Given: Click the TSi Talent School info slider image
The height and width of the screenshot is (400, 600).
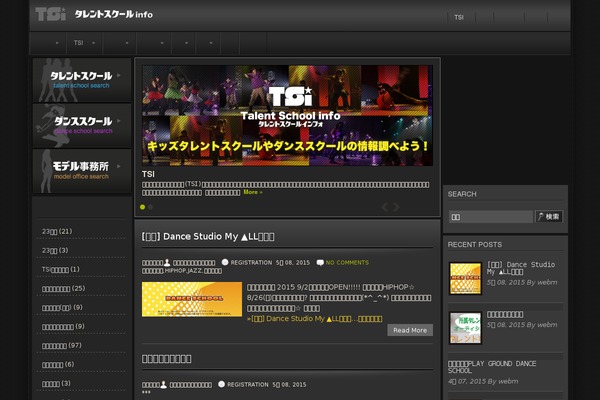Looking at the screenshot, I should coord(287,115).
